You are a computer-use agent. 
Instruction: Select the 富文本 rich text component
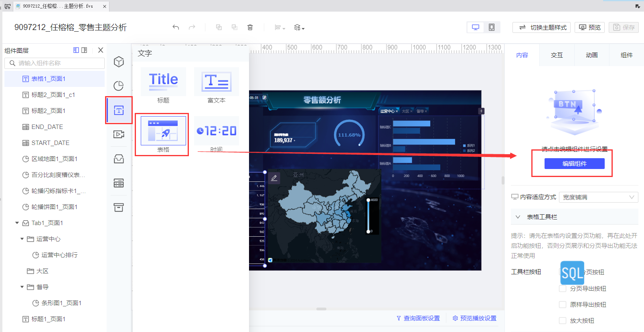(217, 85)
